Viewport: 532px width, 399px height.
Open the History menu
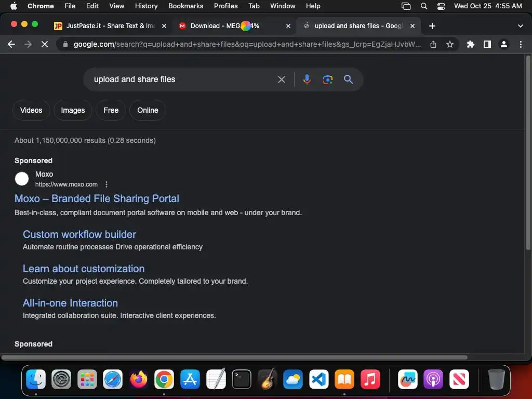pos(146,6)
